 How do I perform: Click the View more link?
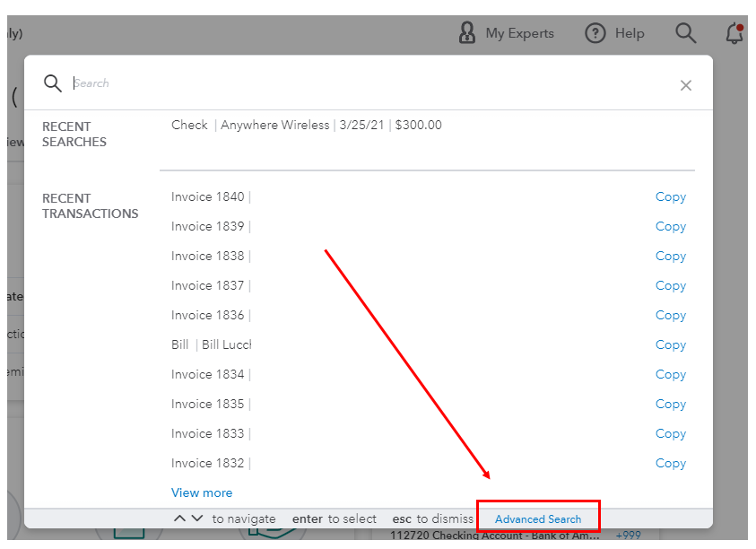click(x=202, y=492)
